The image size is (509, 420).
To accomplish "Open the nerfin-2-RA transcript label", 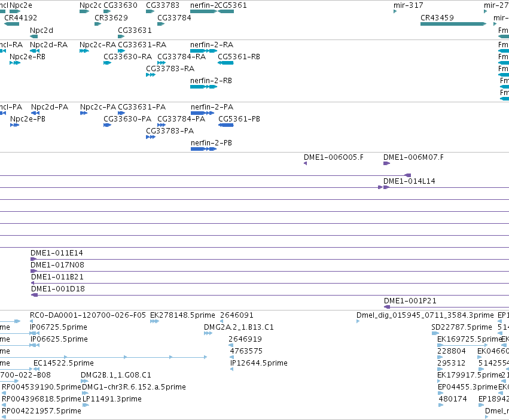I will pos(212,44).
